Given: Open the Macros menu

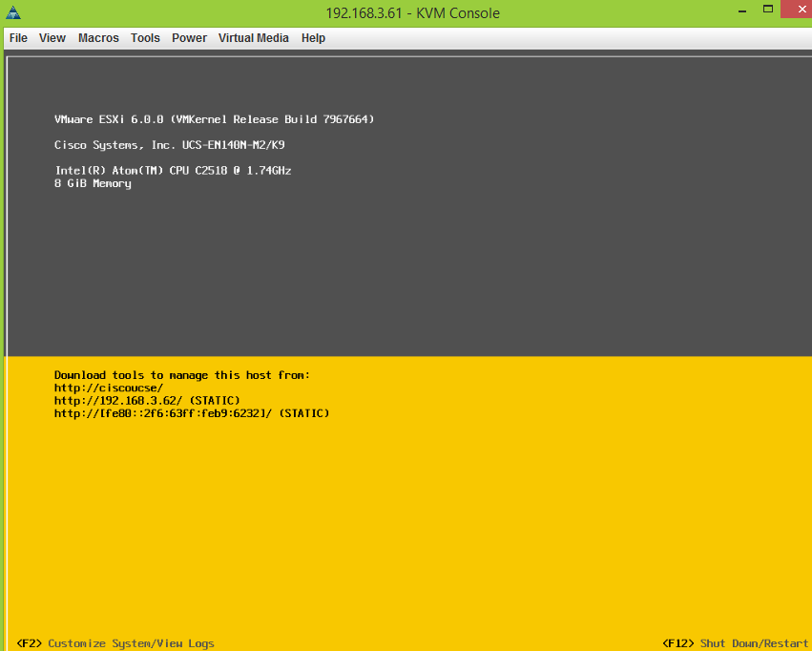Looking at the screenshot, I should pyautogui.click(x=98, y=38).
